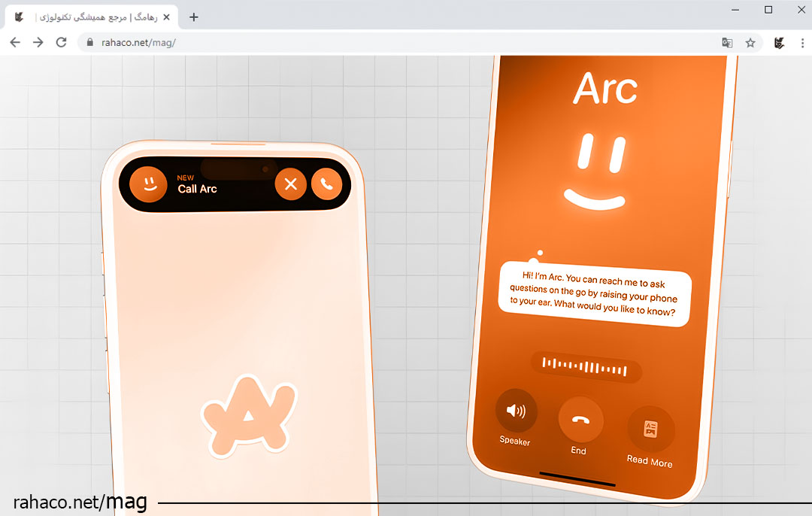Click the smiley face in Call Arc banner
Screen dimensions: 812x516
(x=149, y=184)
